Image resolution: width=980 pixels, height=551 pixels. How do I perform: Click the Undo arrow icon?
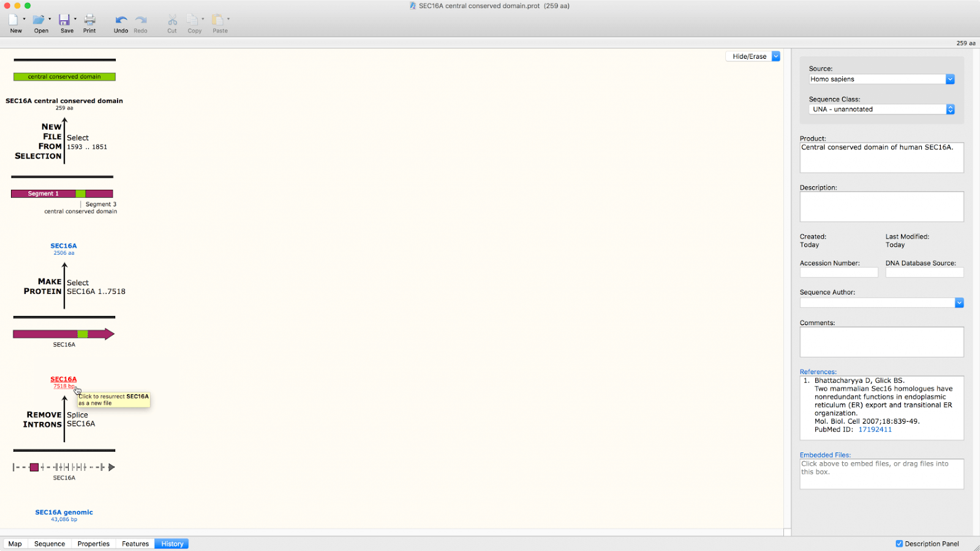(121, 20)
